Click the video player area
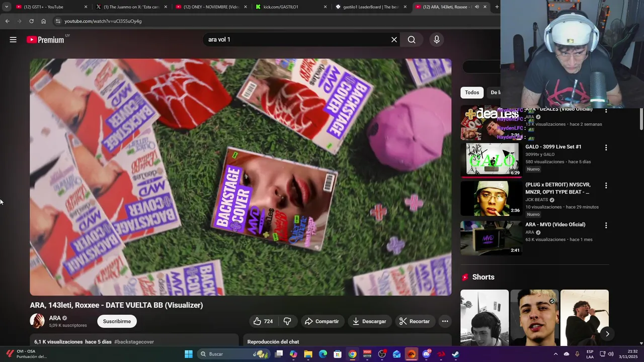 240,177
